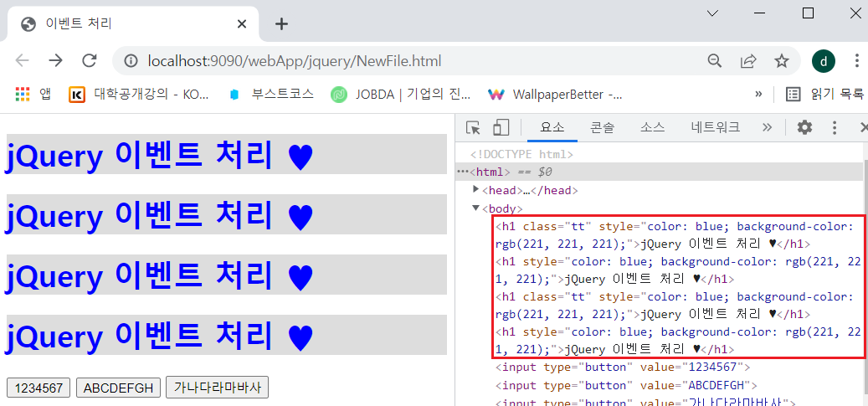The width and height of the screenshot is (868, 406).
Task: Switch to the 요소 tab
Action: [x=552, y=127]
